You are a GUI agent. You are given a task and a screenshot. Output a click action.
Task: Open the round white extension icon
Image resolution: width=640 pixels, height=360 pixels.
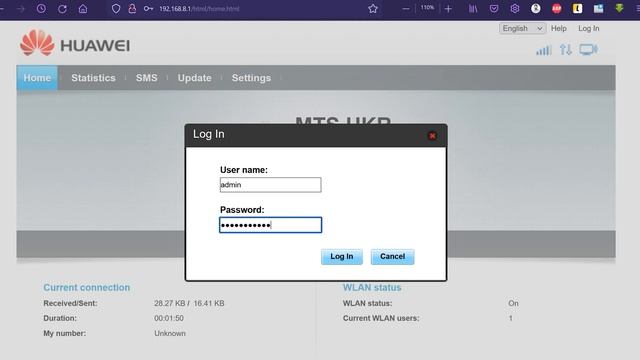pos(536,9)
